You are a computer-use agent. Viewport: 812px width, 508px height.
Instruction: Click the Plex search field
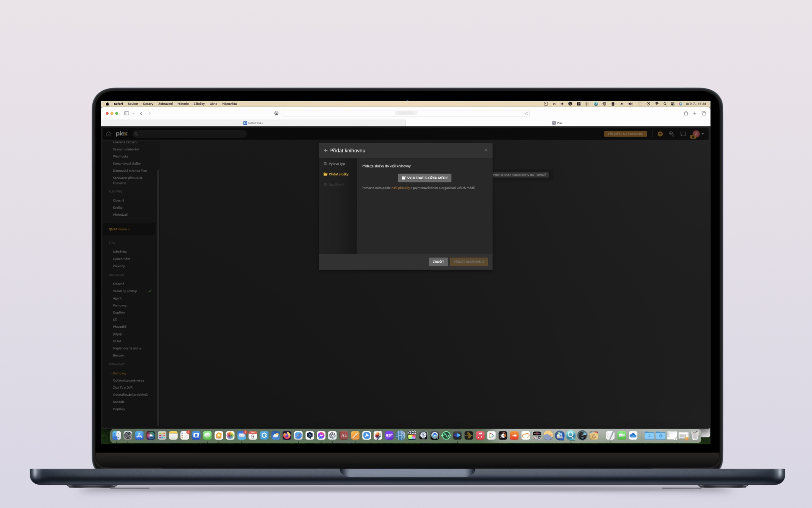190,134
